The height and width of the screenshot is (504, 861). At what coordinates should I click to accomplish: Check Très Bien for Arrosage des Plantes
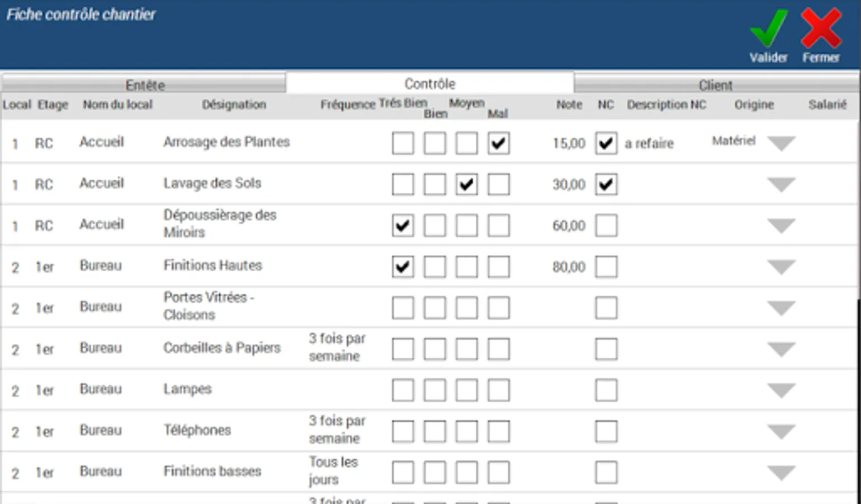point(403,143)
